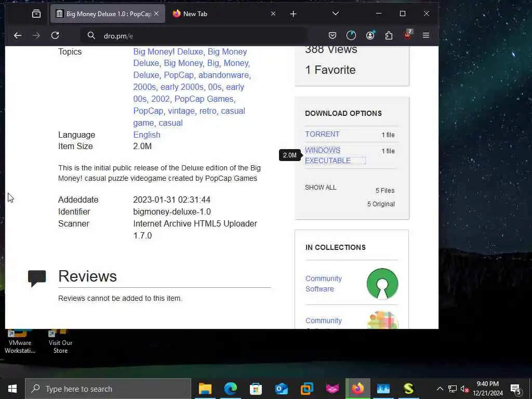Open a new tab with plus button

click(294, 14)
